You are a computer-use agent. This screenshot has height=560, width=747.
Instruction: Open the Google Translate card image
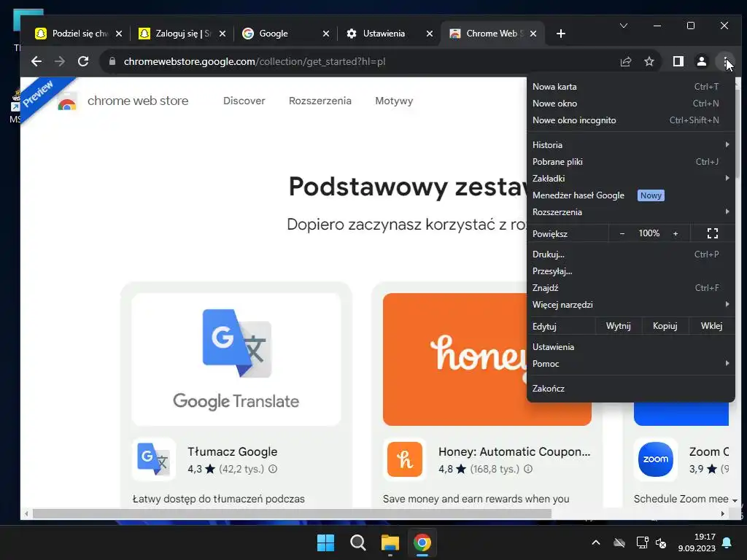236,359
